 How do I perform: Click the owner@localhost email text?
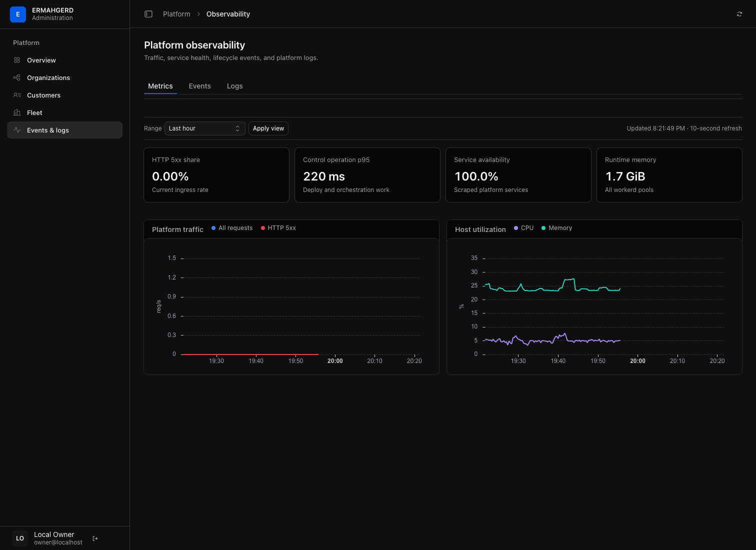tap(58, 542)
